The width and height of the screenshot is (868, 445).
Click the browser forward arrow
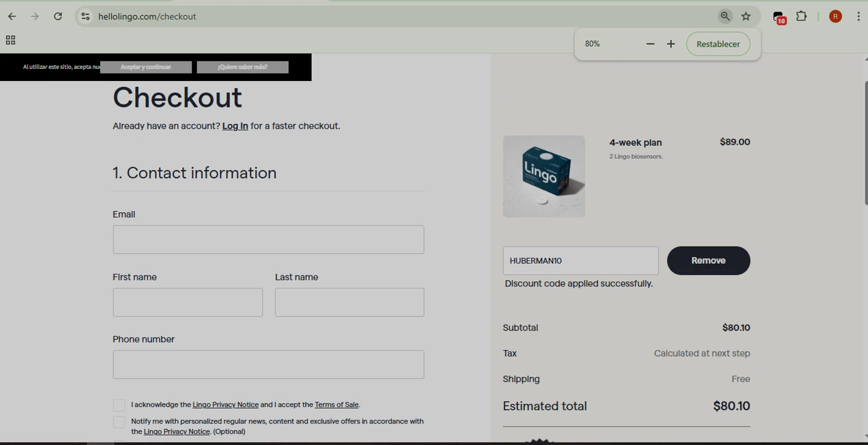click(35, 16)
